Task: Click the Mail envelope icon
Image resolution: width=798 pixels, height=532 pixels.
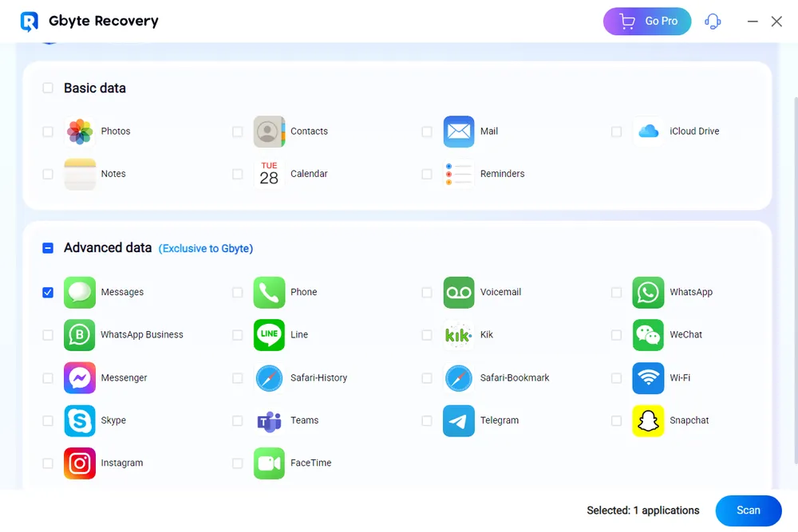Action: [x=459, y=132]
